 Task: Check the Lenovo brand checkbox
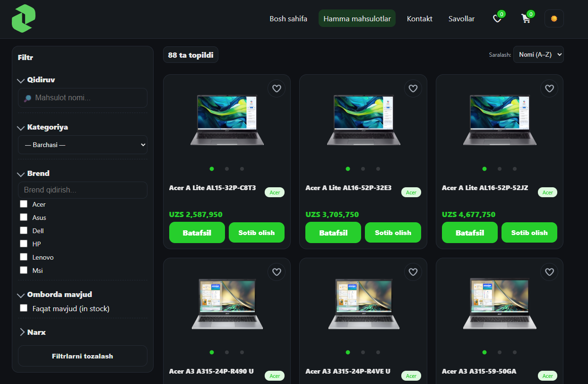pos(24,257)
